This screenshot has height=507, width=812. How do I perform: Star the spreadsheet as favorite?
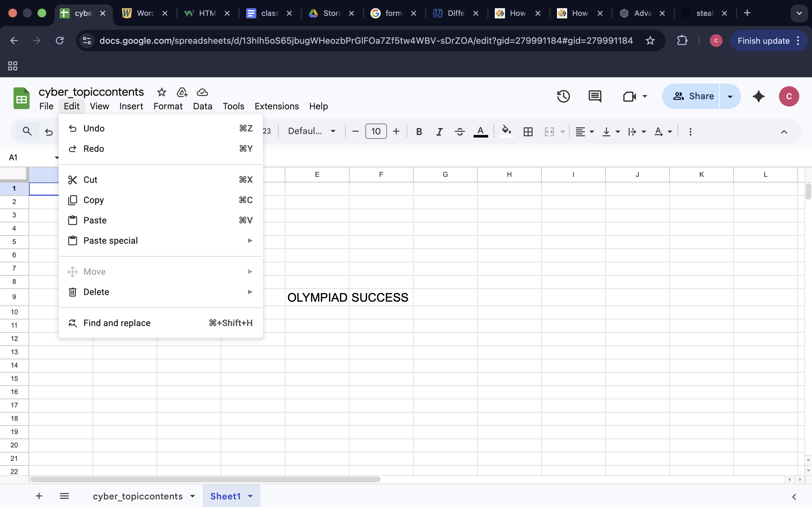coord(161,93)
